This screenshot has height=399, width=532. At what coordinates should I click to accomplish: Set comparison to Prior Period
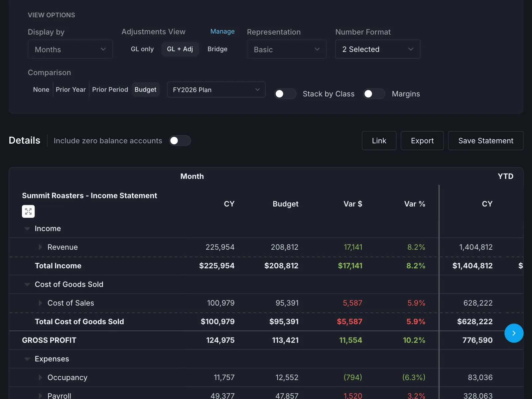coord(110,90)
